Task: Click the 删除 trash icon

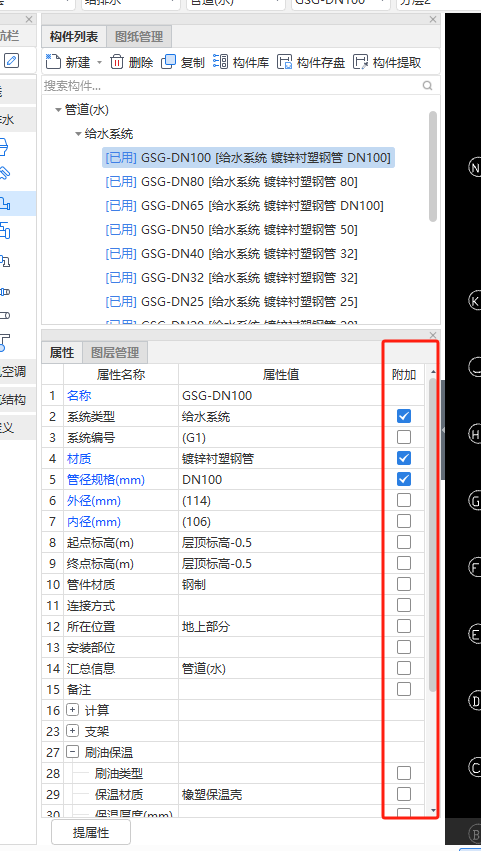Action: pos(117,62)
